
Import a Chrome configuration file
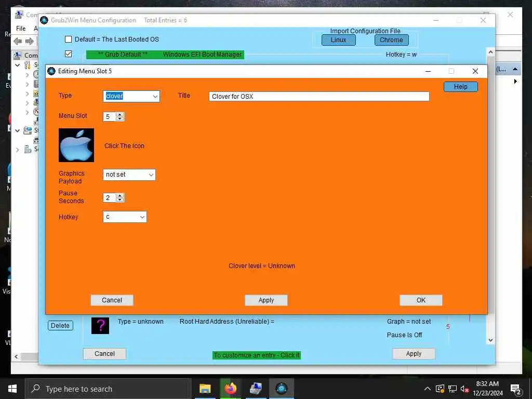click(x=391, y=40)
